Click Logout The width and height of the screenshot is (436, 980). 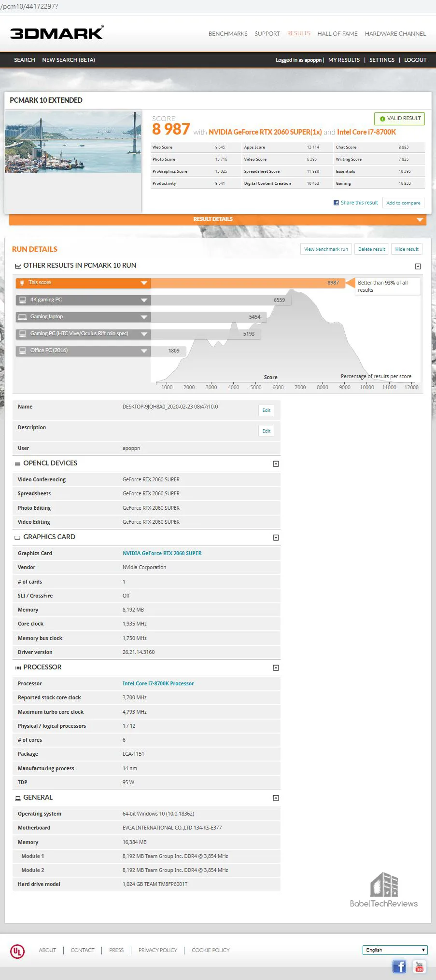pyautogui.click(x=415, y=60)
